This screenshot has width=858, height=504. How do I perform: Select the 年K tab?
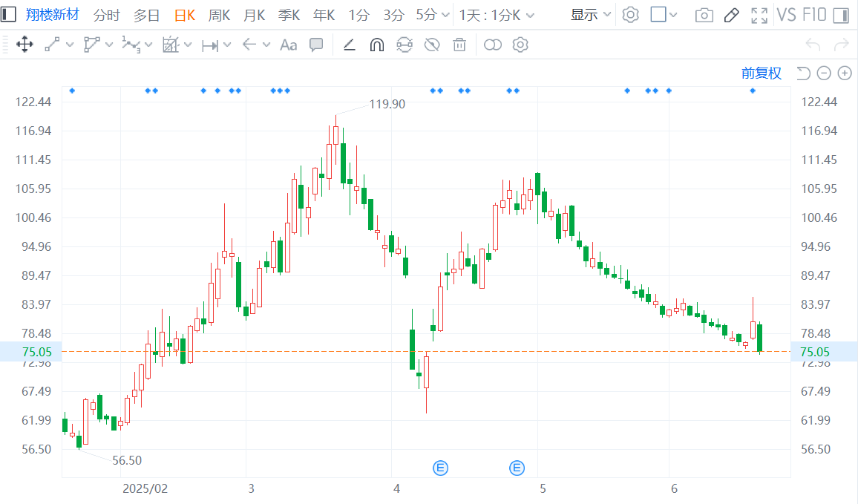tap(324, 15)
